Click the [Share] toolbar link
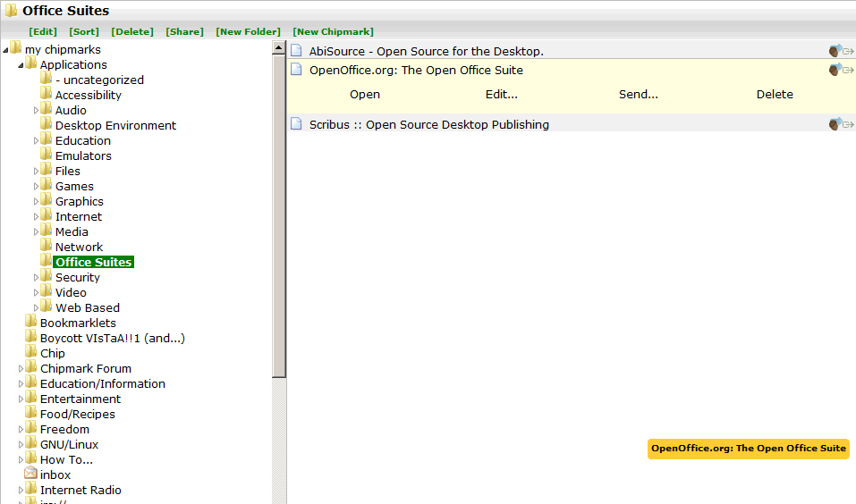Image resolution: width=856 pixels, height=504 pixels. [x=184, y=31]
